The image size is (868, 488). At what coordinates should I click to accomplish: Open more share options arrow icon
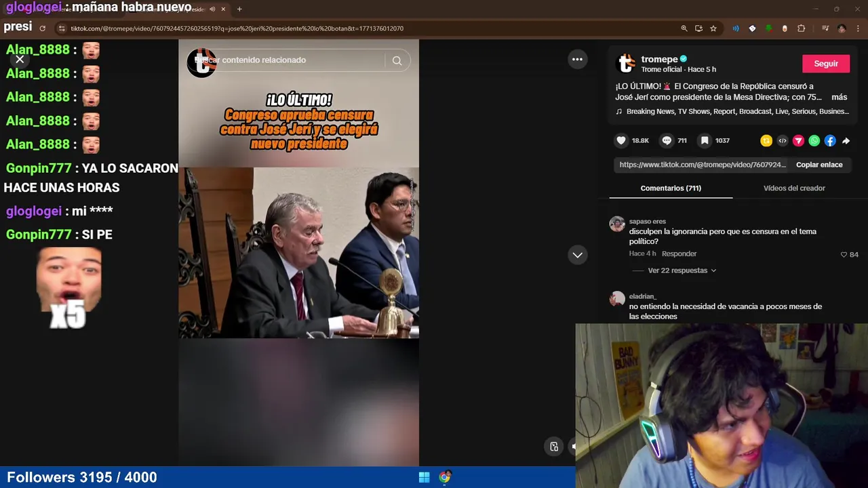click(846, 141)
